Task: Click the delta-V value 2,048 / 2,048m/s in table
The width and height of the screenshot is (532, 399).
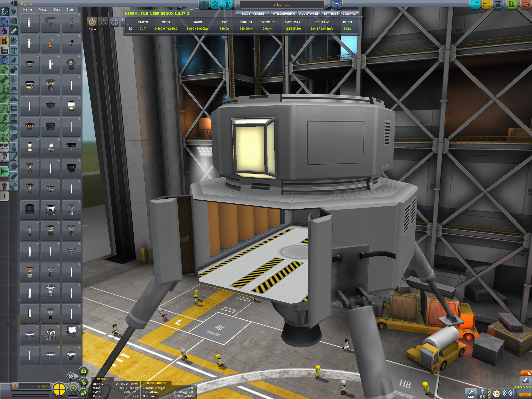Action: tap(322, 29)
